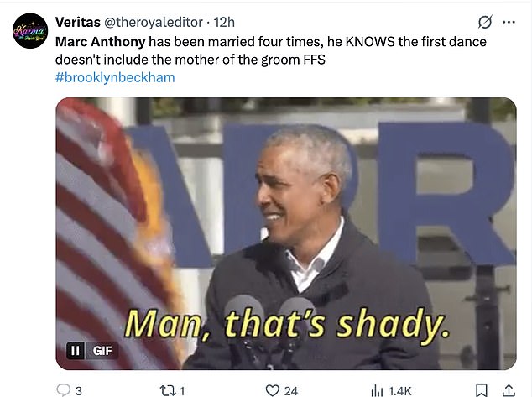Click the GIF label badge
The height and width of the screenshot is (397, 532).
(x=102, y=350)
